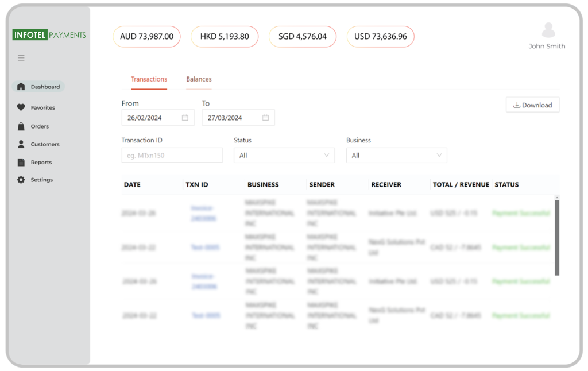Click the hamburger menu icon in sidebar

[21, 58]
